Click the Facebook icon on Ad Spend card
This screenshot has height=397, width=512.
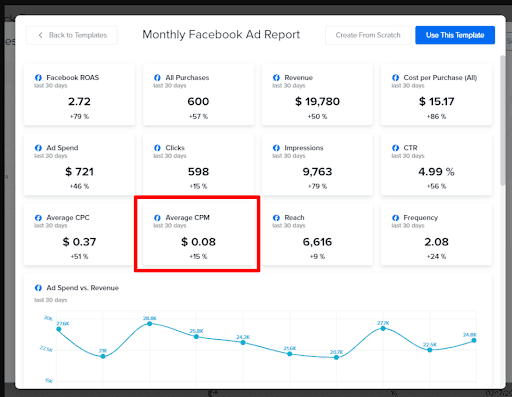coord(38,148)
